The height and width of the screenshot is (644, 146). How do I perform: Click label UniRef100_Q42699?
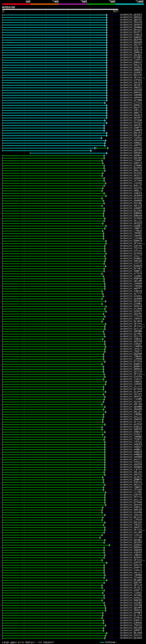[131, 90]
